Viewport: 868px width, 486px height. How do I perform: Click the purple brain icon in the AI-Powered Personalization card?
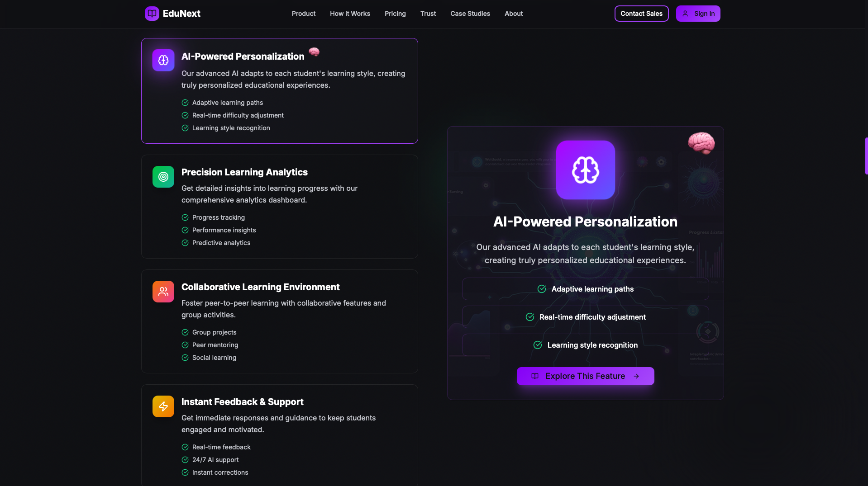pos(163,60)
